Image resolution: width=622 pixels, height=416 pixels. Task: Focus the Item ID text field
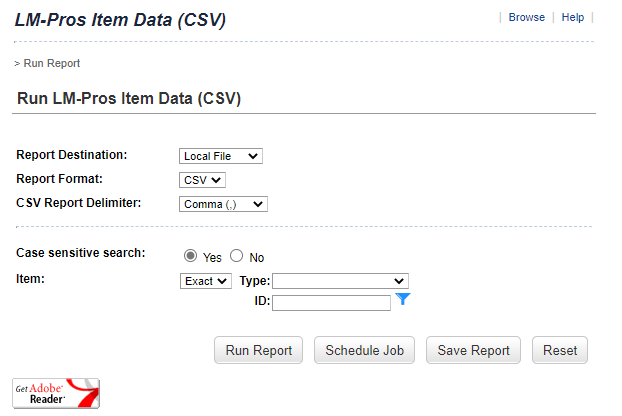(331, 302)
